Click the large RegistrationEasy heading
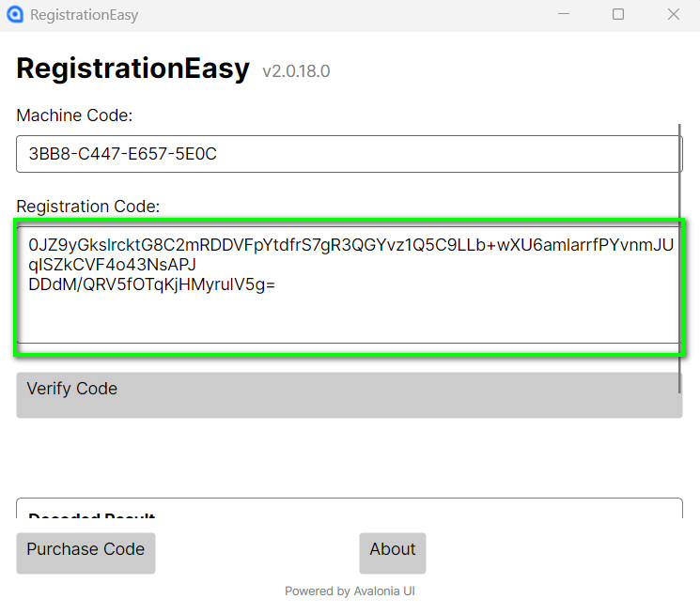The image size is (700, 614). point(133,69)
